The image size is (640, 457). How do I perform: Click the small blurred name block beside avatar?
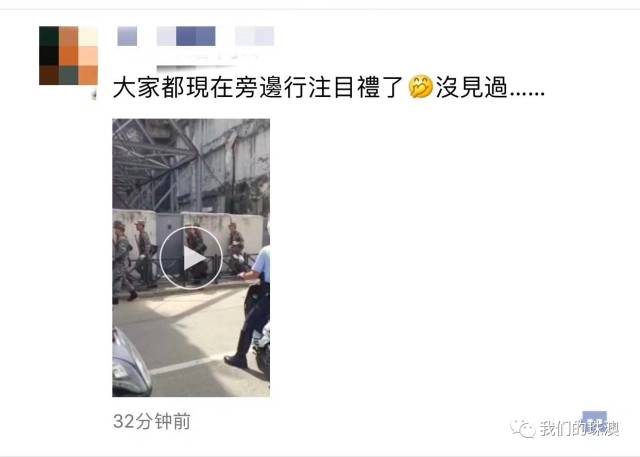click(x=127, y=36)
